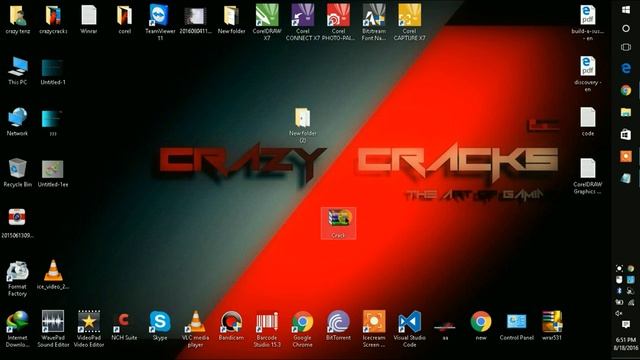Open Microsoft Edge from taskbar

click(626, 68)
